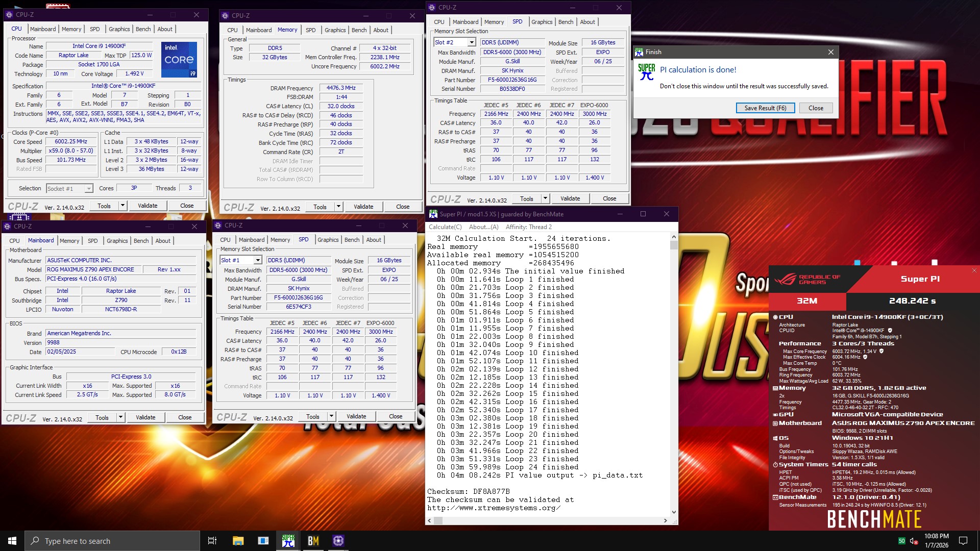
Task: Click the BenchMate section icon above Sensor Measurements
Action: coord(775,497)
